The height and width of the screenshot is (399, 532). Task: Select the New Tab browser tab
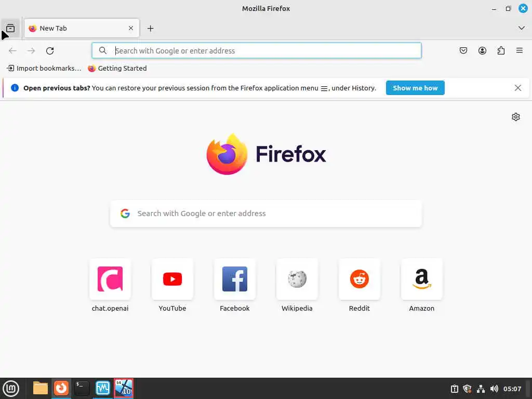click(82, 28)
